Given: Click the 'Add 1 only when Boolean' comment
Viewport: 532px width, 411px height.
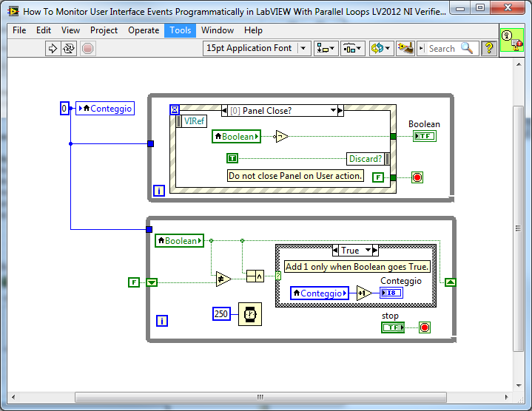Looking at the screenshot, I should click(357, 267).
